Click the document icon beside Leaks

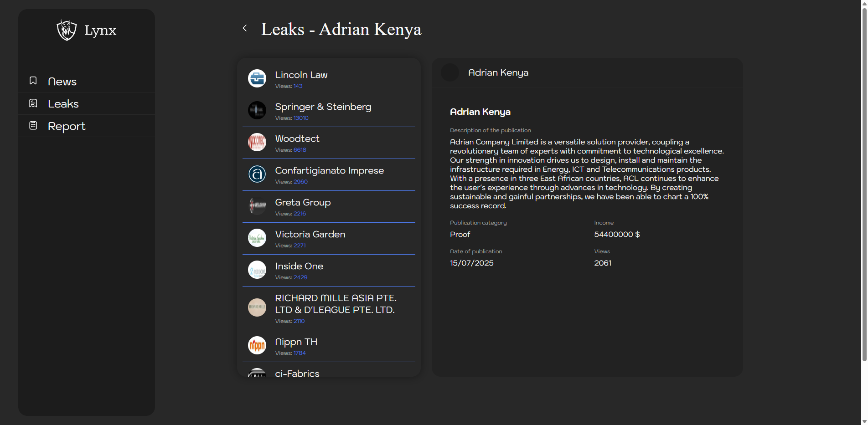33,103
